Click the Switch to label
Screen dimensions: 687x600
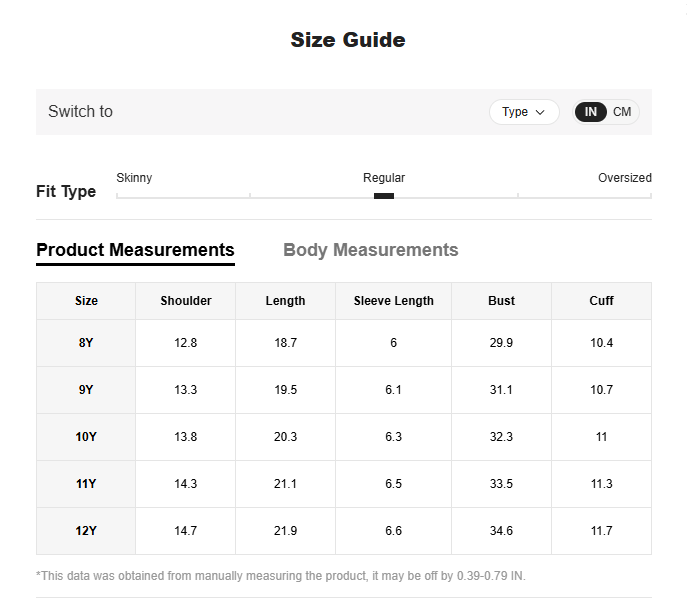click(81, 112)
